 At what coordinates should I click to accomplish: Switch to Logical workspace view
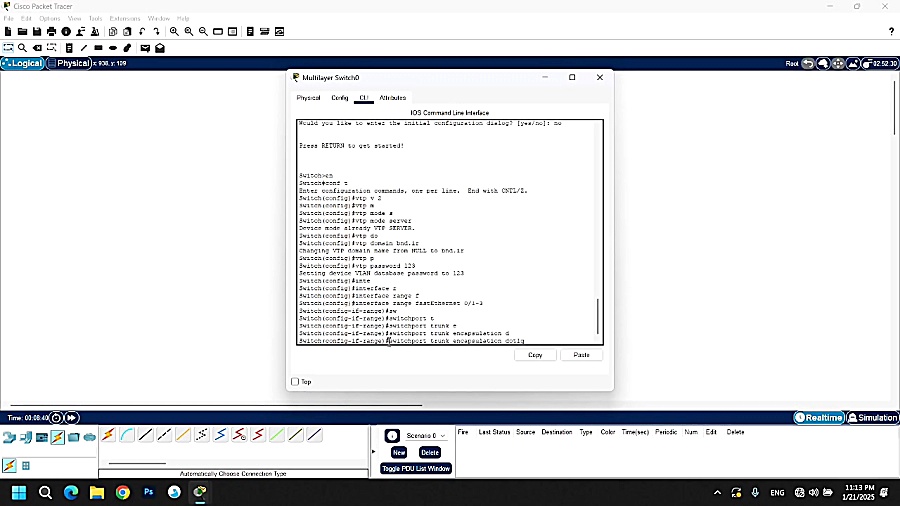tap(22, 63)
